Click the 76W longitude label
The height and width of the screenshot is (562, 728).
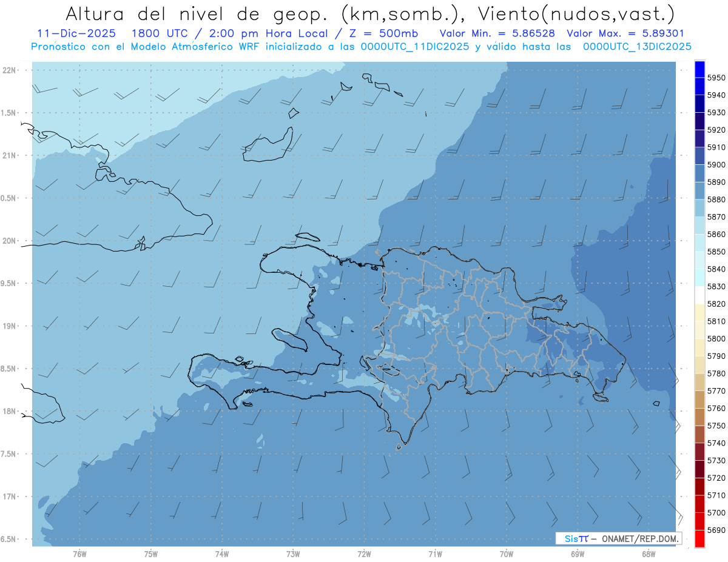[x=79, y=554]
